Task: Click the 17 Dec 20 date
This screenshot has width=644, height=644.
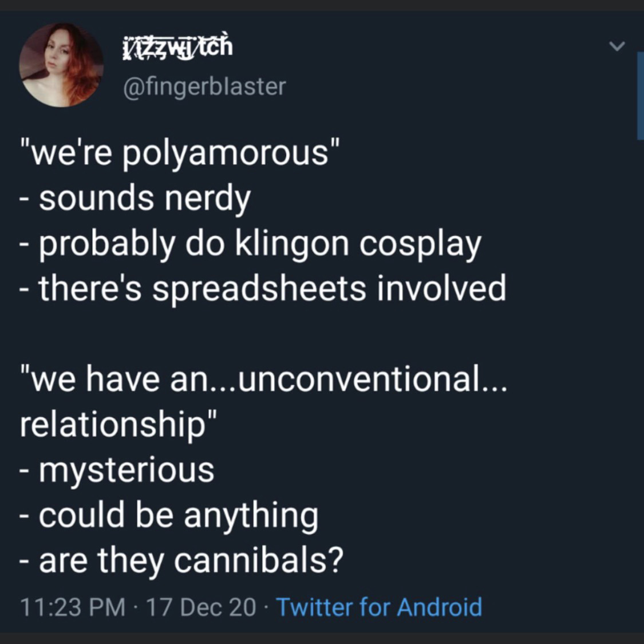Action: (201, 607)
